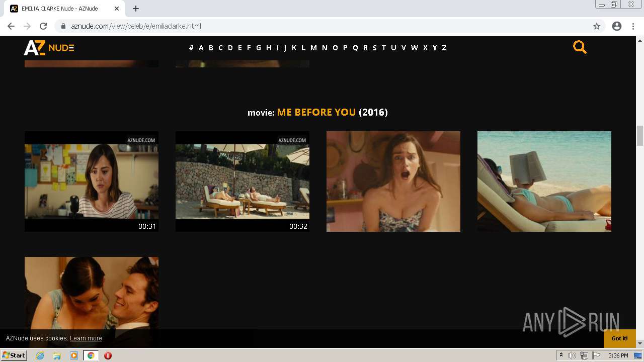Select letter C in the alphabet navigation
This screenshot has height=362, width=644.
pyautogui.click(x=220, y=48)
